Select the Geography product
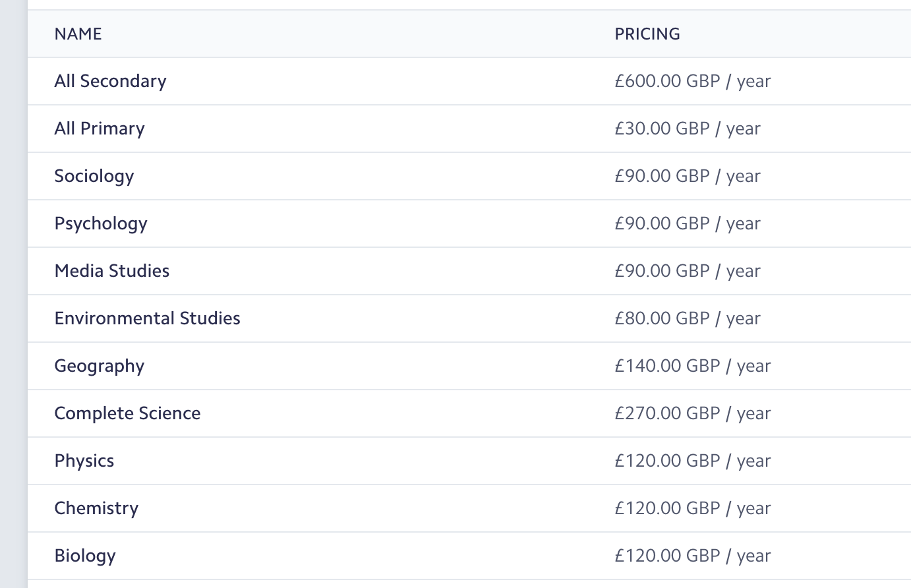Screen dimensions: 911x588 pos(469,366)
